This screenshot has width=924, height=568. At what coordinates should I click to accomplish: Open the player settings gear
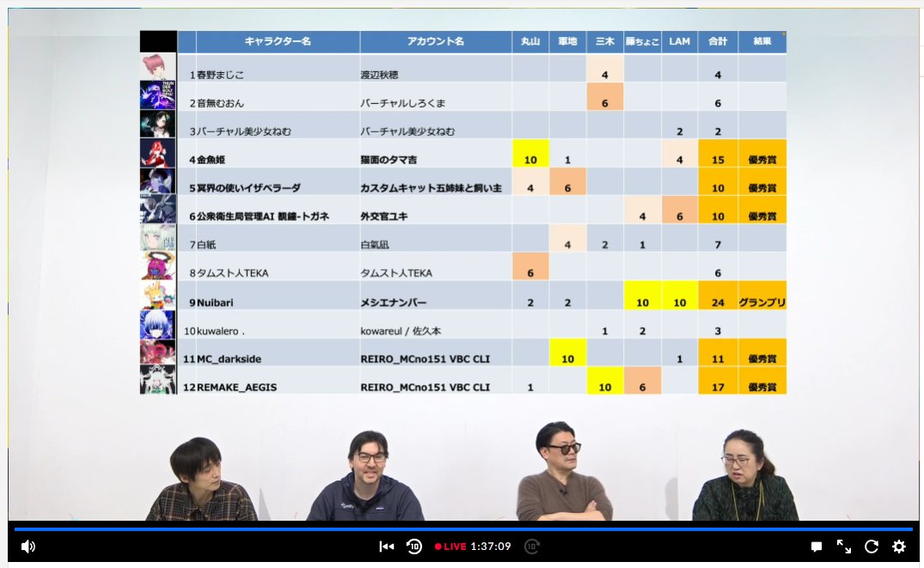coord(899,547)
